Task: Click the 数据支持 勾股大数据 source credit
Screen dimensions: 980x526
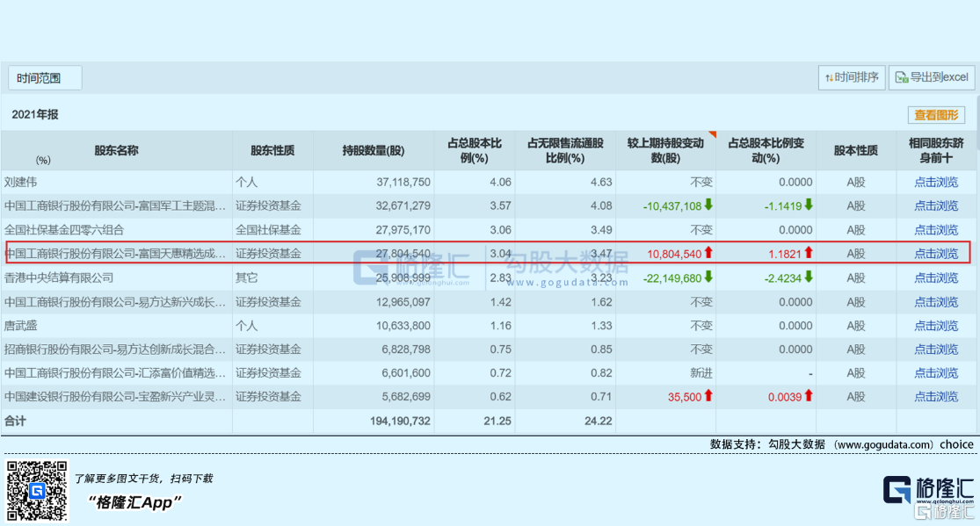Action: (x=841, y=444)
